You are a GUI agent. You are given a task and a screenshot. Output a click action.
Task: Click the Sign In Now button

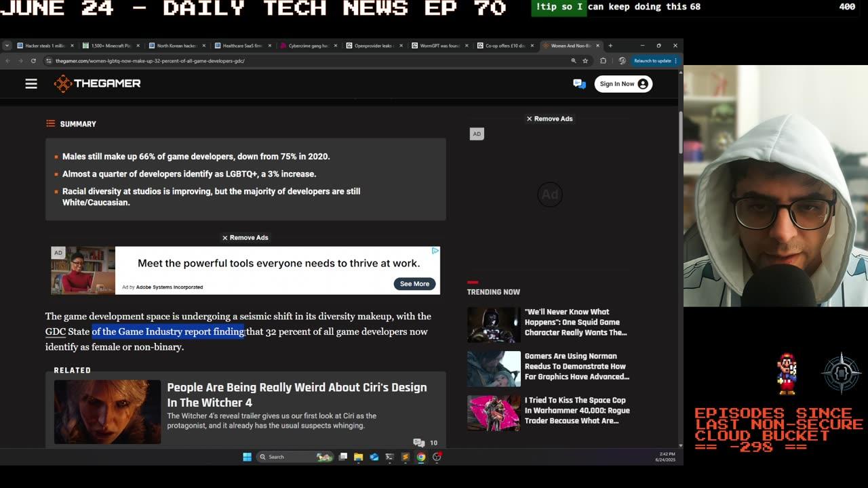click(623, 84)
